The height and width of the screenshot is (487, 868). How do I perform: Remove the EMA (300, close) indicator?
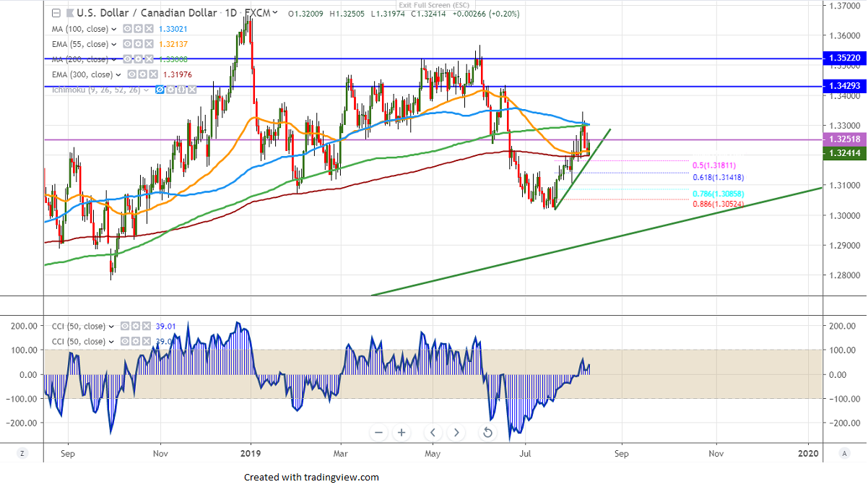point(154,74)
